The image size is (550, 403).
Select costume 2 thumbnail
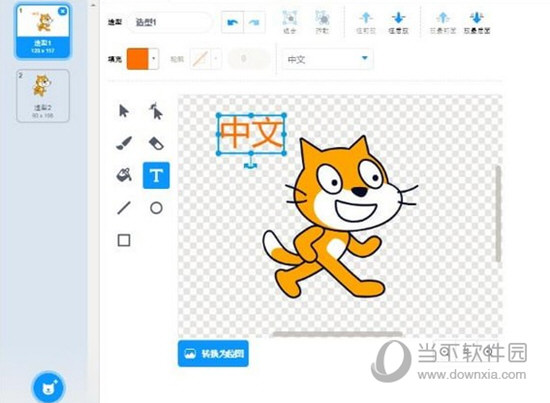pos(43,96)
